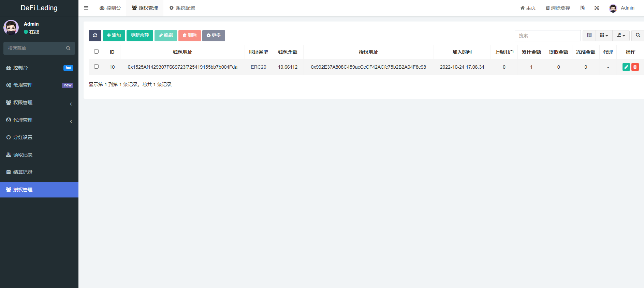Click authorized address 0x992E37A8... cell
This screenshot has height=288, width=644.
click(368, 67)
